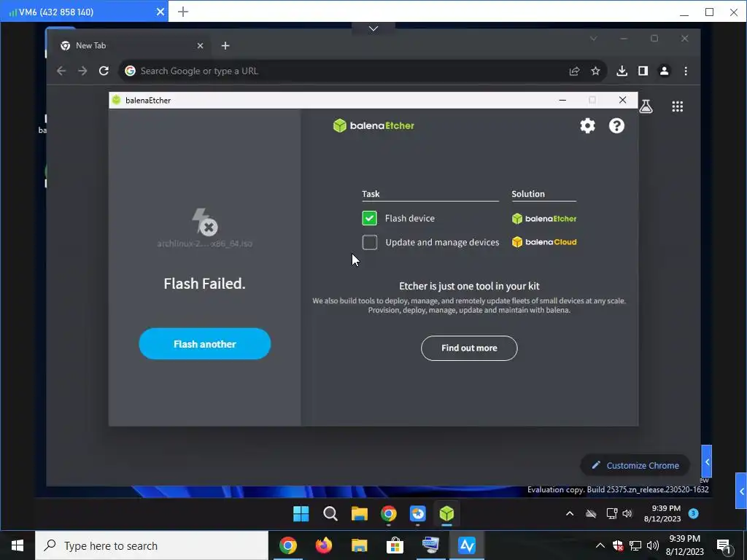Open the balenaEtcher help icon
The image size is (747, 560).
coord(616,125)
